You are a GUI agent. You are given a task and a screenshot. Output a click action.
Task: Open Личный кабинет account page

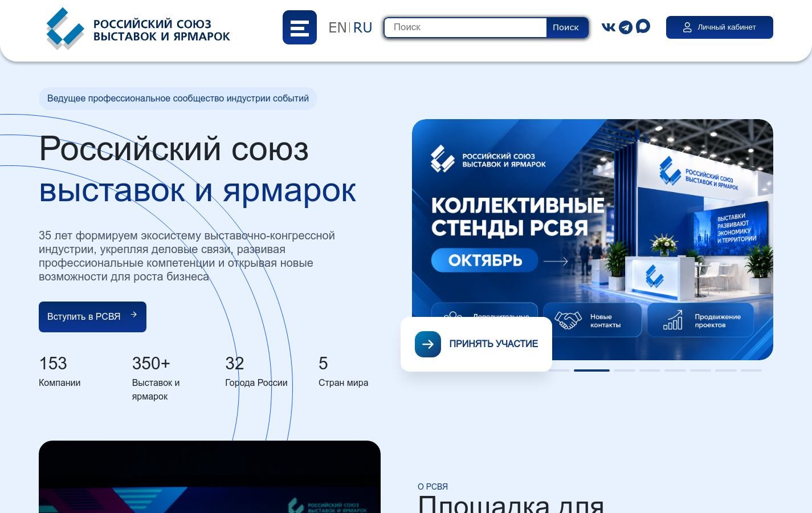(x=720, y=27)
